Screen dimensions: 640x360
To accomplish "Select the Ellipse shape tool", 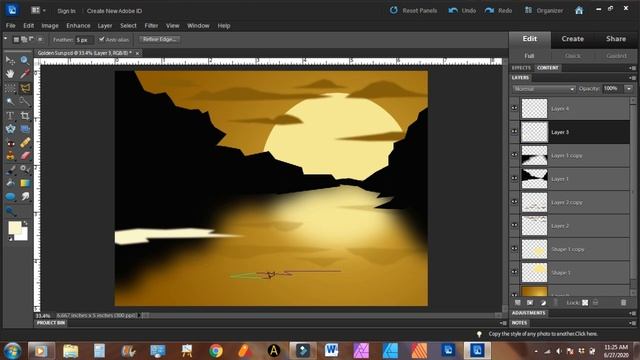I will pyautogui.click(x=10, y=197).
